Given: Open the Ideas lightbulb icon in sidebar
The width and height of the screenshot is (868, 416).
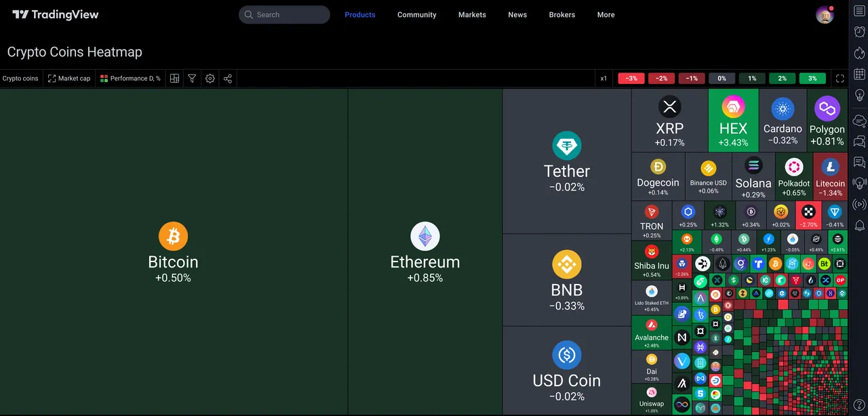Looking at the screenshot, I should click(859, 96).
